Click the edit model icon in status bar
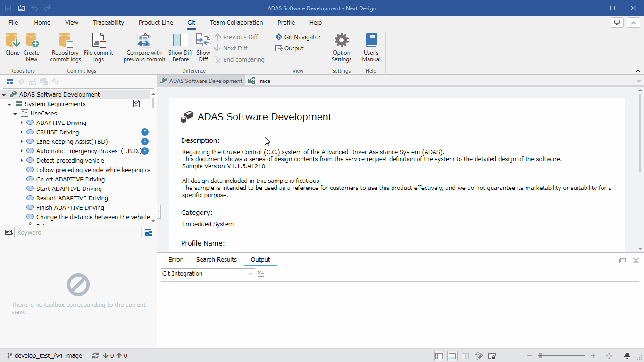The height and width of the screenshot is (362, 644). (479, 356)
